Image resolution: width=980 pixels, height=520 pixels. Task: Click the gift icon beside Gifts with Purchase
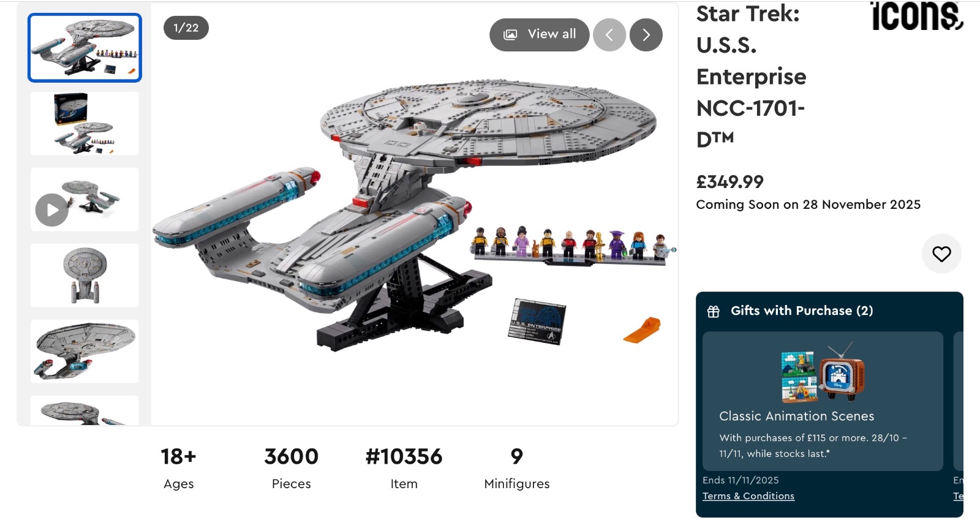(714, 312)
